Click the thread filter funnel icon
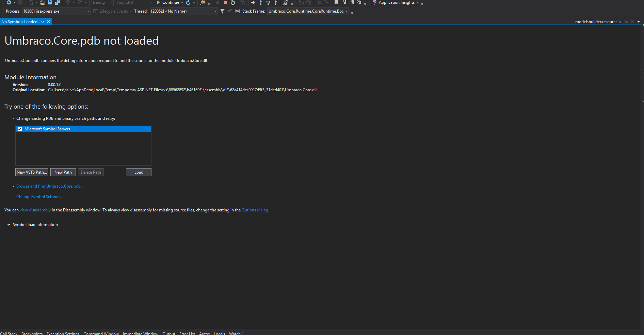The width and height of the screenshot is (644, 335). (223, 11)
